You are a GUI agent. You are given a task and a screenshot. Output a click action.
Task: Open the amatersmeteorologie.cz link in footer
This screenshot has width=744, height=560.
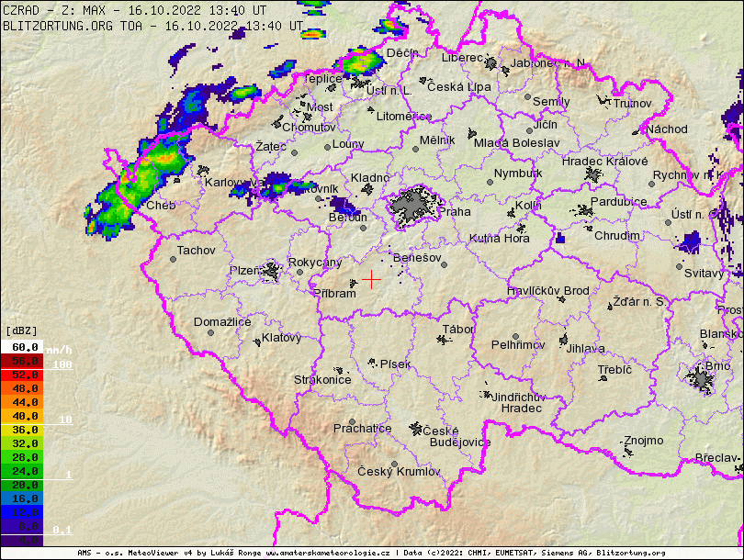click(x=329, y=554)
